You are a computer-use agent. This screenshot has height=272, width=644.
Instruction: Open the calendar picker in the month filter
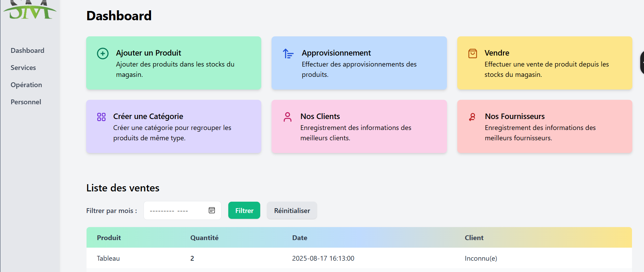(x=212, y=210)
